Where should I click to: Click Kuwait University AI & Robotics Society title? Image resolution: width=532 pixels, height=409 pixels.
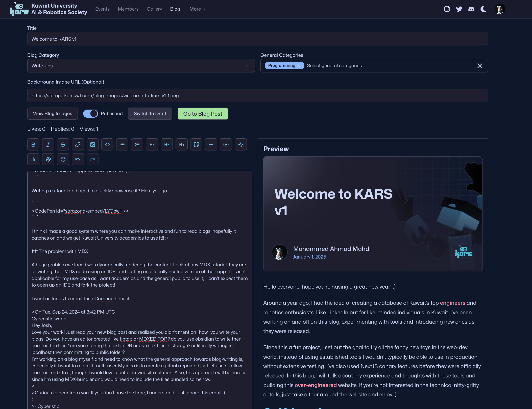59,9
